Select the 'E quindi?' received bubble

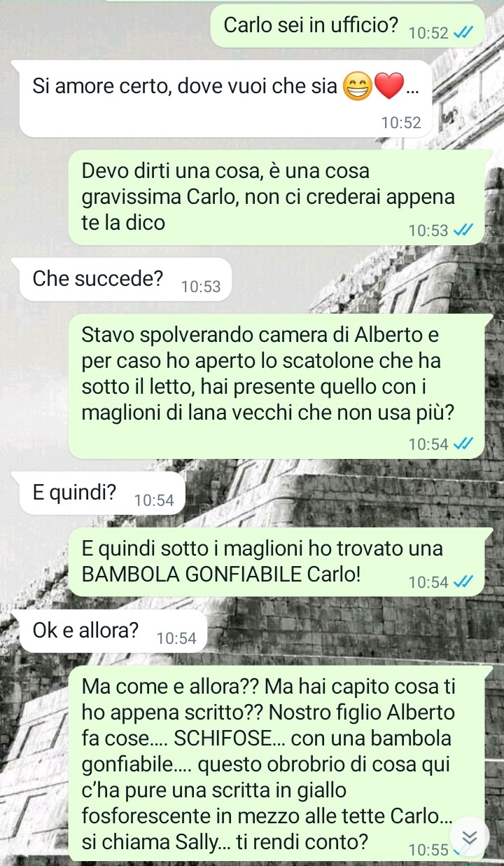(102, 493)
